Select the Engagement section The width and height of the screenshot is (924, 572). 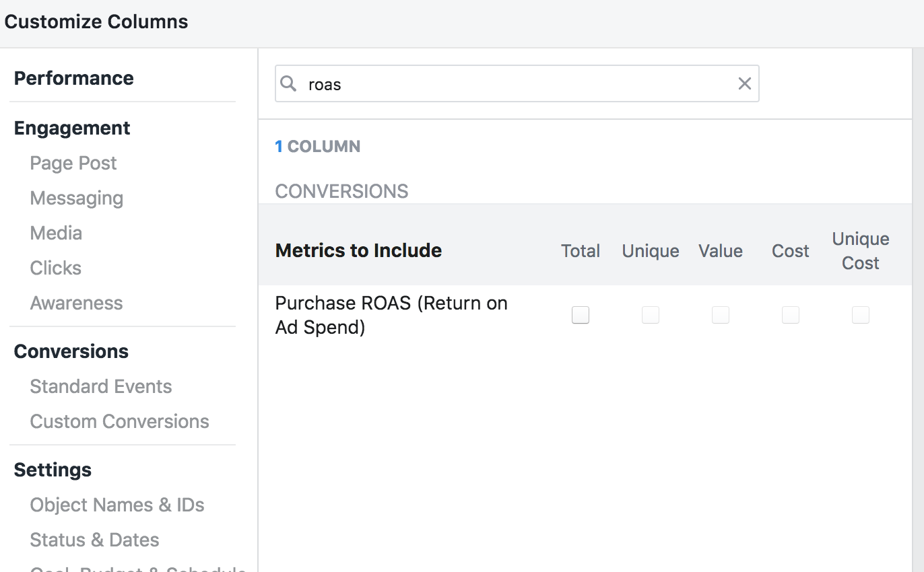point(71,128)
